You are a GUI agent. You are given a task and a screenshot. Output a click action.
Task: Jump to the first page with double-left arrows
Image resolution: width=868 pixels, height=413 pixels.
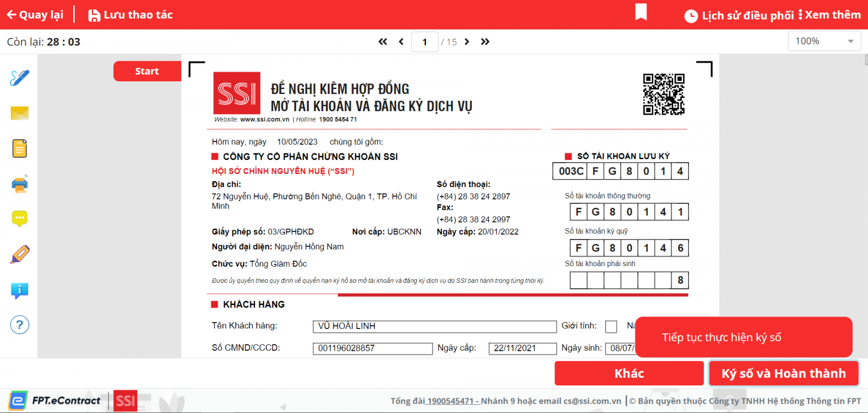tap(382, 42)
